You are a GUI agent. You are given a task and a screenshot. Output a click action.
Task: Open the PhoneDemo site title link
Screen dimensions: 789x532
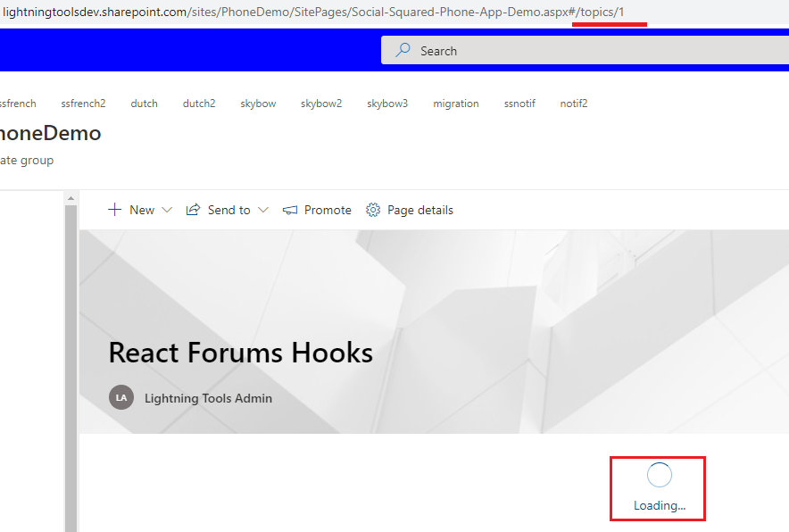[x=49, y=134]
